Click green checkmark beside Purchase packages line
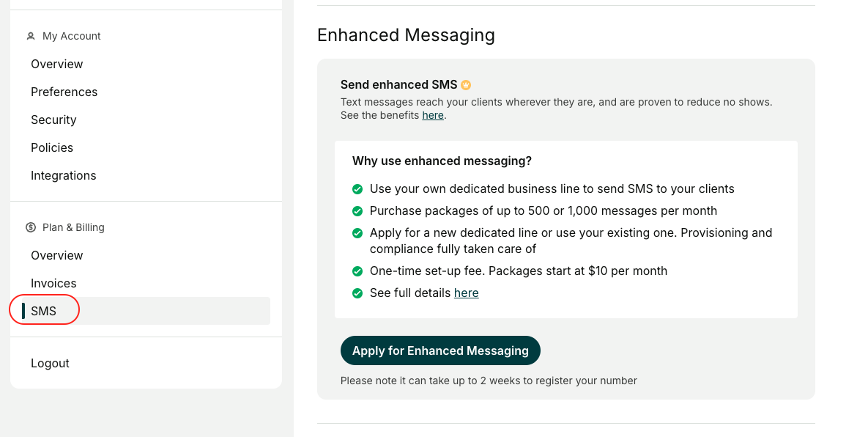The height and width of the screenshot is (437, 868). click(357, 211)
